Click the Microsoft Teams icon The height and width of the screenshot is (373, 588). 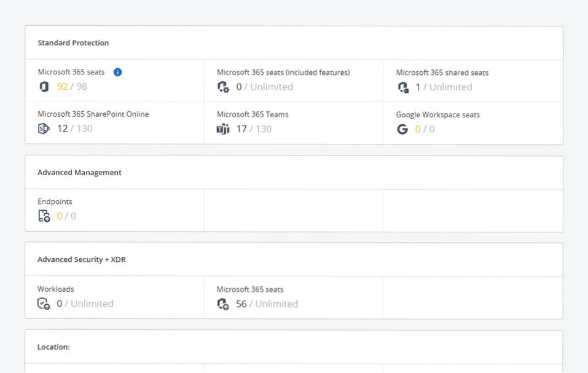coord(223,129)
